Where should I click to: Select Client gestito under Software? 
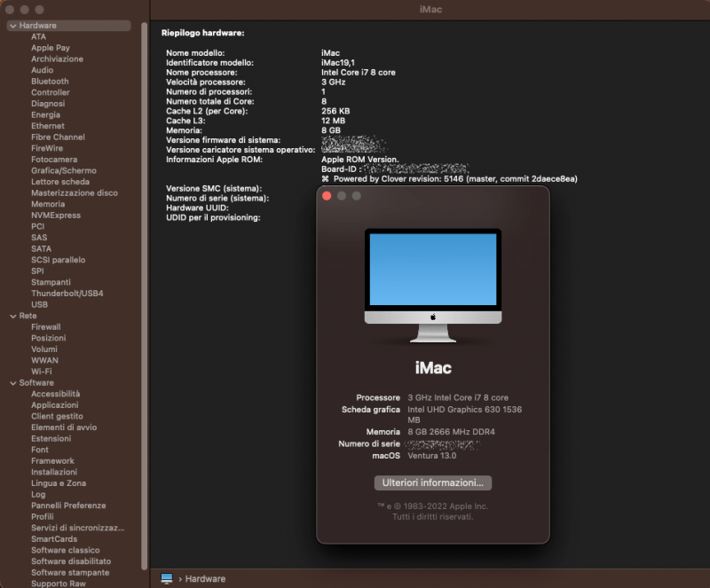click(x=57, y=417)
